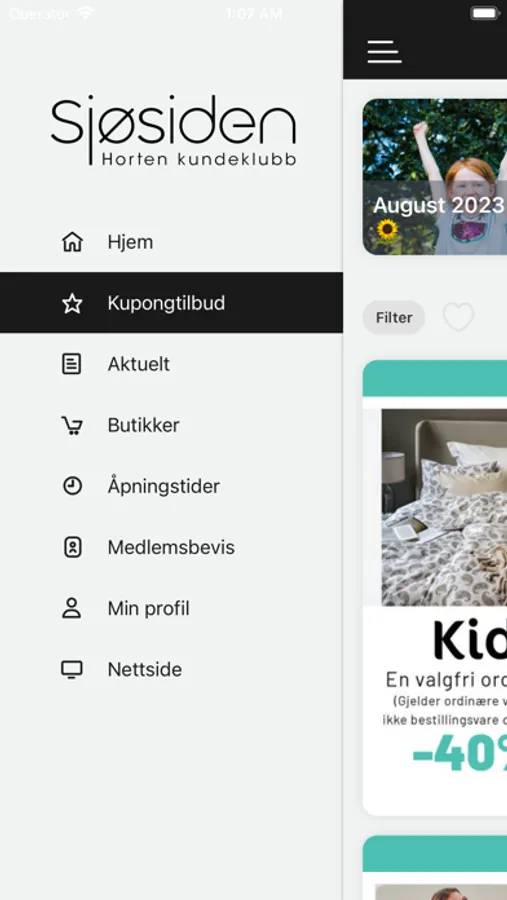
Task: Open the Nettside website link
Action: point(171,669)
